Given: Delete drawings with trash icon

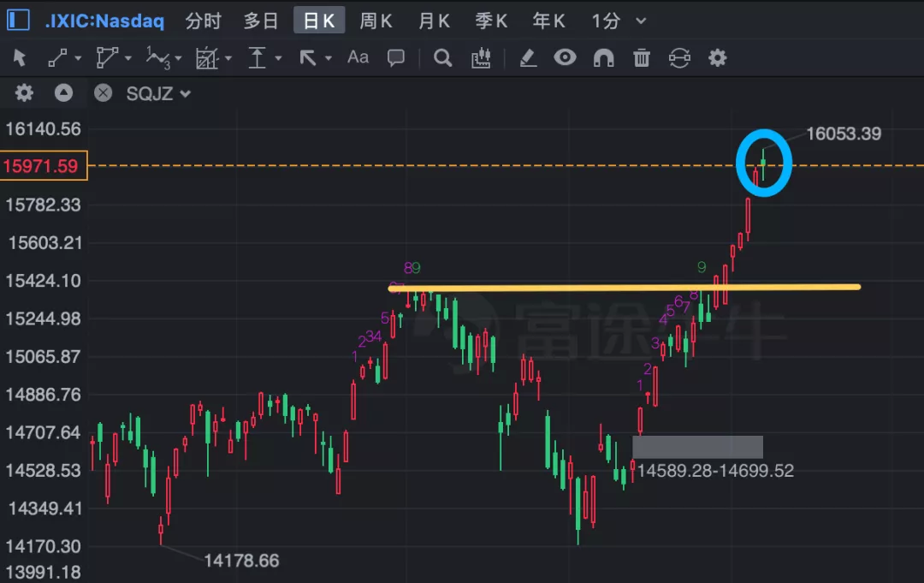Looking at the screenshot, I should pos(641,57).
